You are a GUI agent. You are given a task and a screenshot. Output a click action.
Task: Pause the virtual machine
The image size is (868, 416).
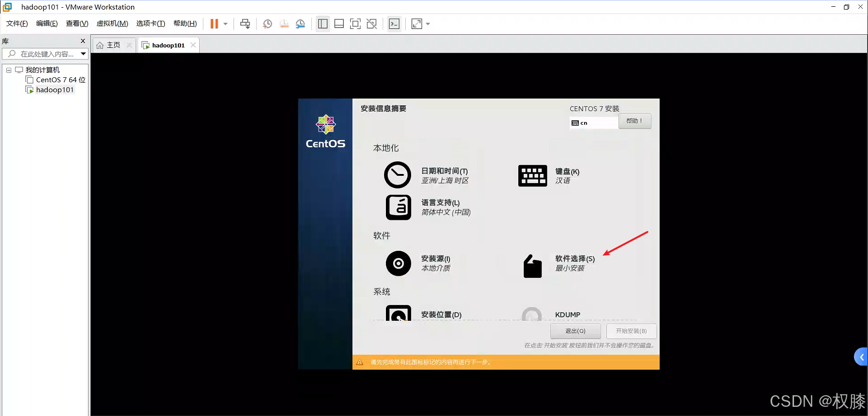pos(214,24)
